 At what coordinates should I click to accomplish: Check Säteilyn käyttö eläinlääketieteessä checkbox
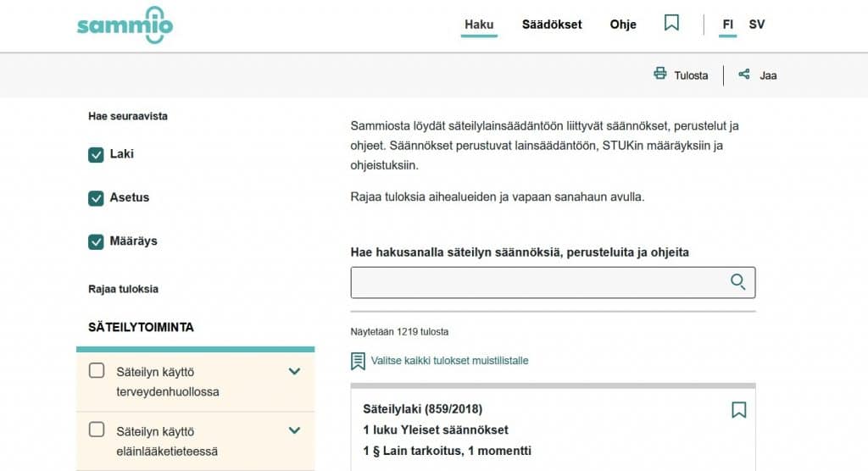pyautogui.click(x=97, y=429)
